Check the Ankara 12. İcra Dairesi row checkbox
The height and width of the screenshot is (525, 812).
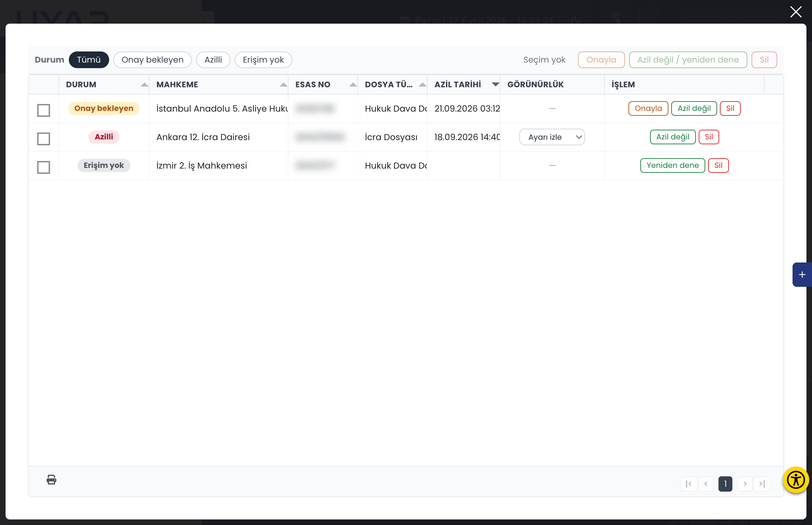(x=43, y=139)
